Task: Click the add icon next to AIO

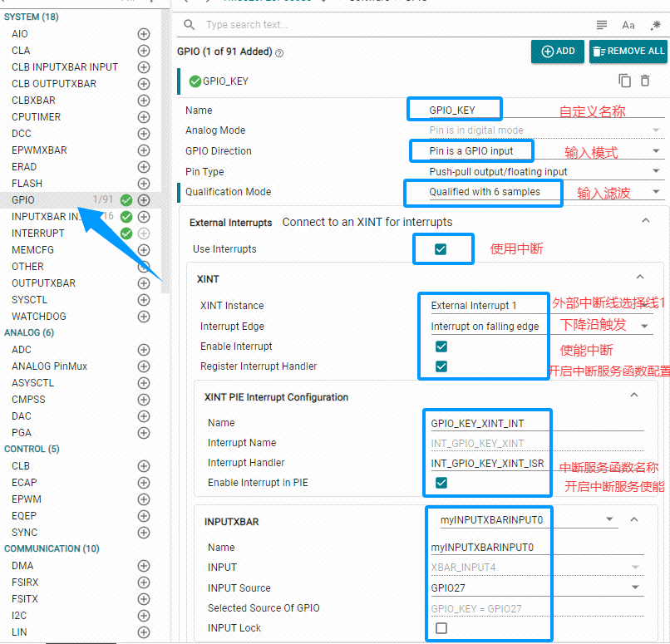Action: click(144, 34)
